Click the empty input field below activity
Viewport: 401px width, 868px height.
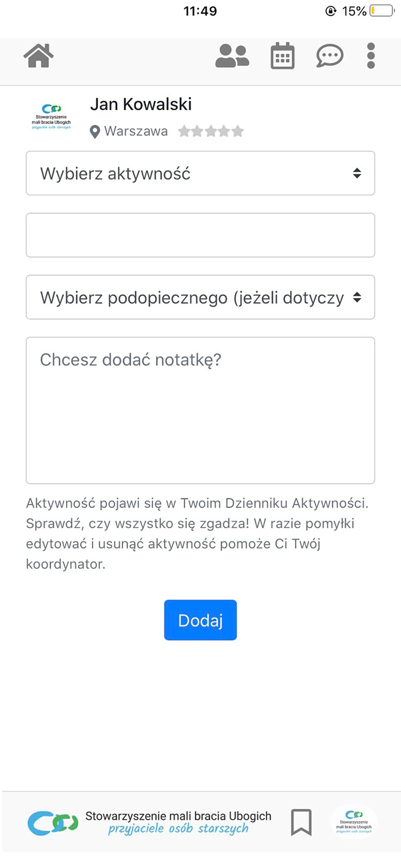200,235
